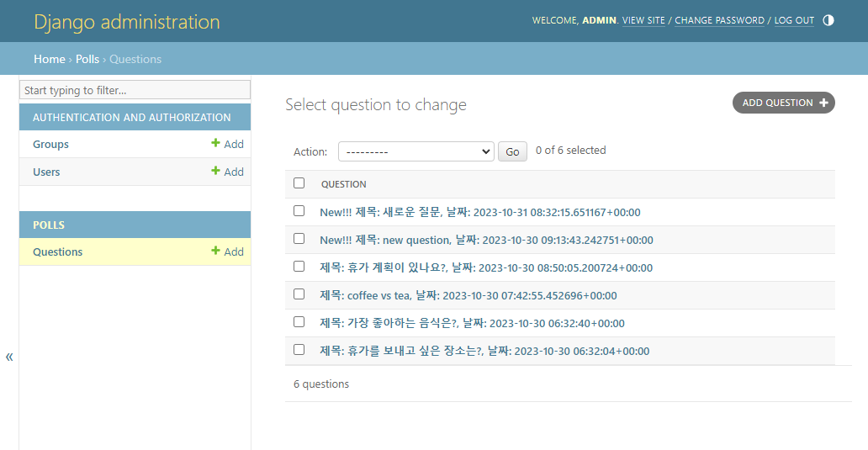Check the box for 'new question' row
Viewport: 868px width, 450px height.
coord(299,239)
